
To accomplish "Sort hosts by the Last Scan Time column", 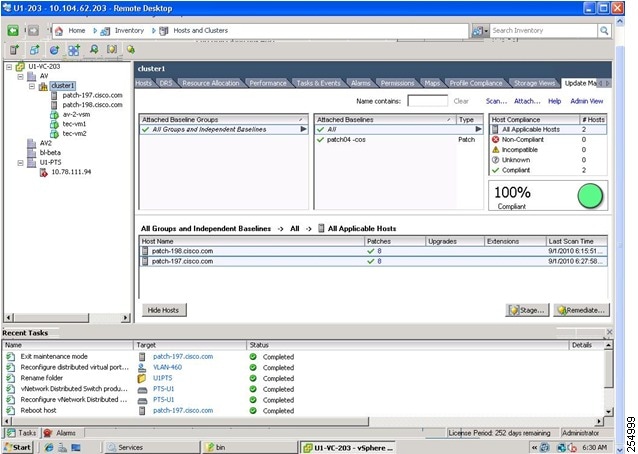I will pyautogui.click(x=576, y=241).
